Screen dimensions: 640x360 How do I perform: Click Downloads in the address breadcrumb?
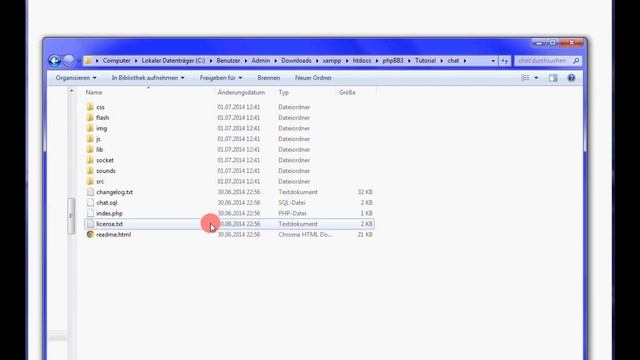click(296, 61)
